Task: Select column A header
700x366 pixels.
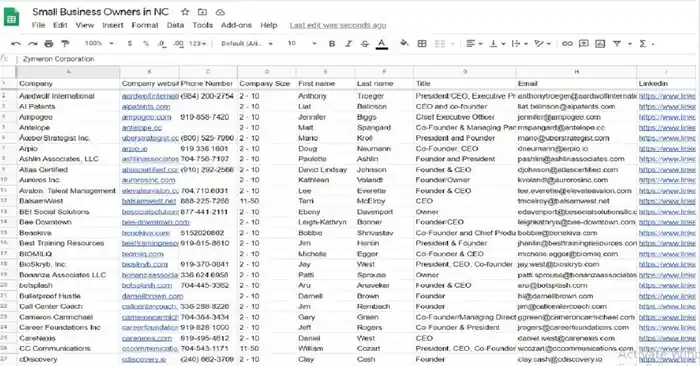Action: pos(68,72)
